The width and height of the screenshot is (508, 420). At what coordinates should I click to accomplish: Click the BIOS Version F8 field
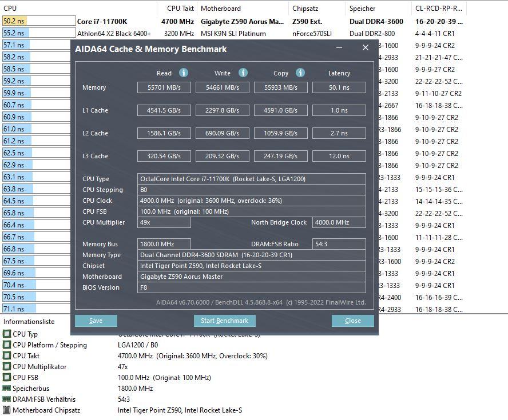[x=251, y=287]
